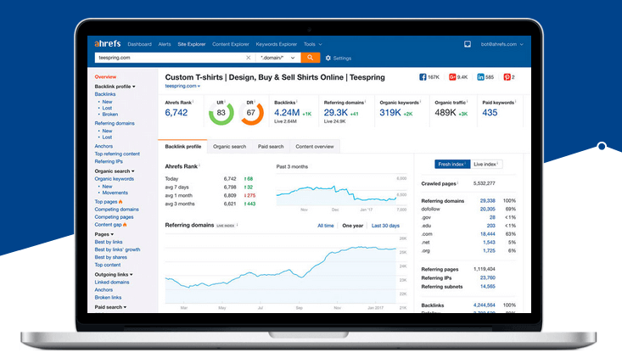Screen dimensions: 622x364
Task: Open Anchors under Backlink profile
Action: tap(104, 146)
